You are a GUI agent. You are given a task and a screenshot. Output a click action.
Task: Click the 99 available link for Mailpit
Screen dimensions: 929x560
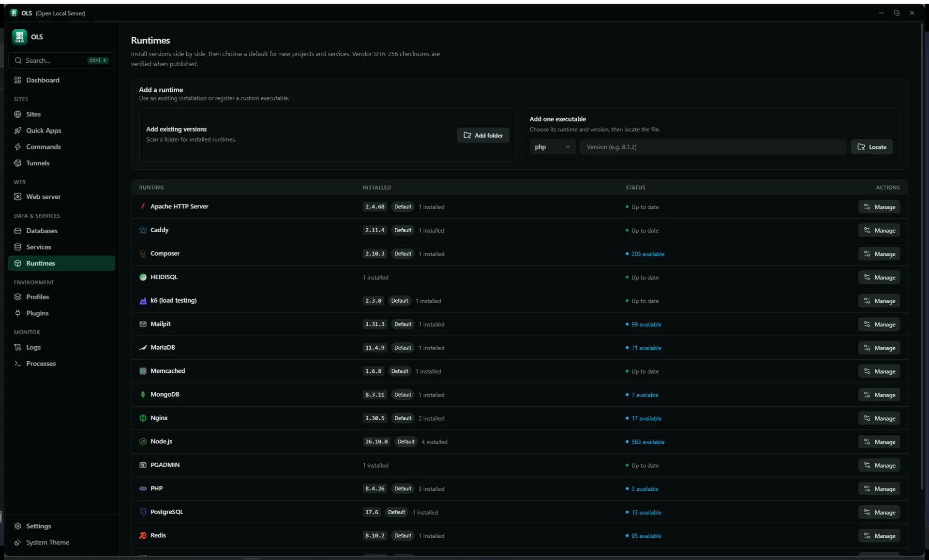tap(646, 324)
